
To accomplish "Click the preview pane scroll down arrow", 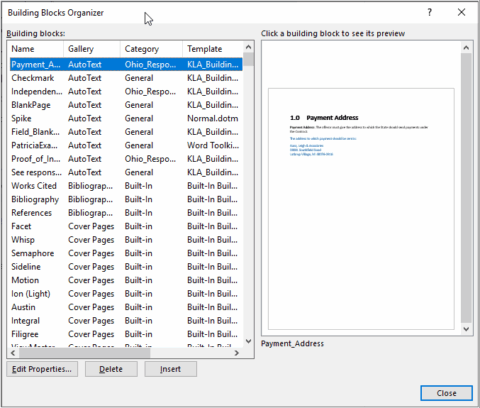I will (x=466, y=329).
